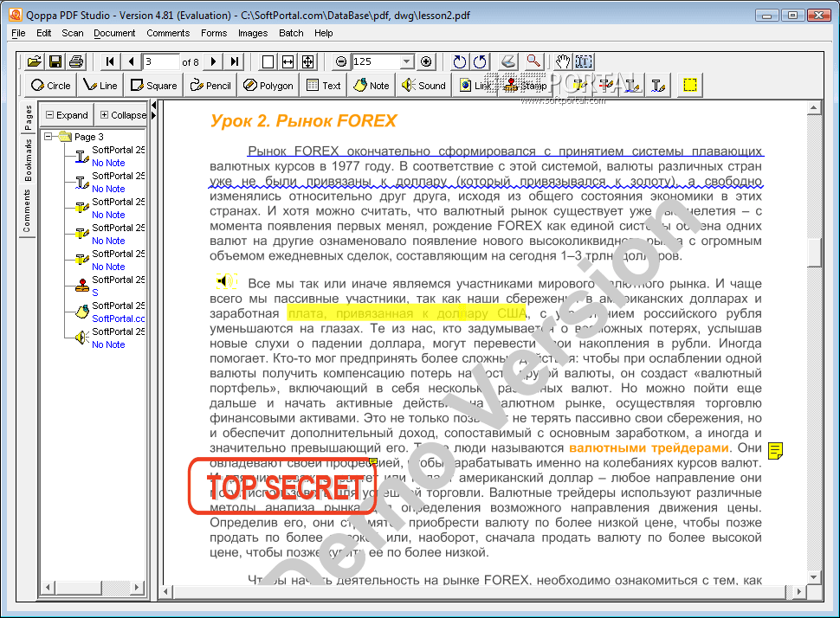
Task: Select the Polygon annotation tool
Action: (x=268, y=85)
